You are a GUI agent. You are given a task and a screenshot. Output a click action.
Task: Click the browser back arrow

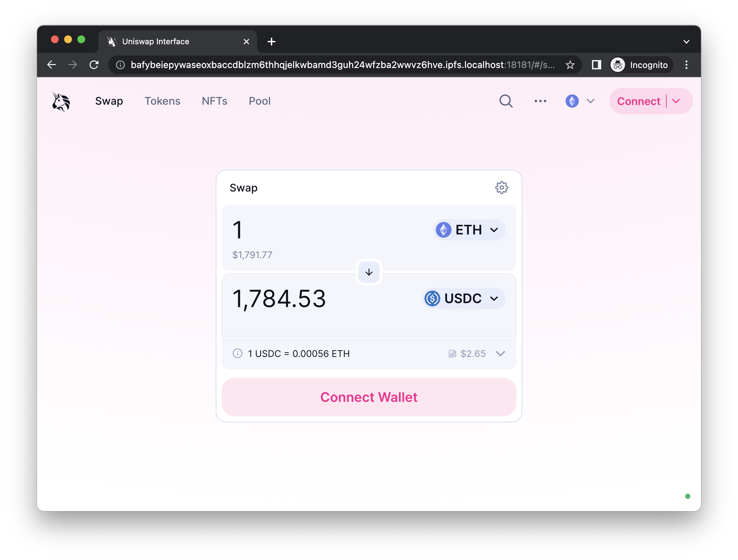[52, 65]
